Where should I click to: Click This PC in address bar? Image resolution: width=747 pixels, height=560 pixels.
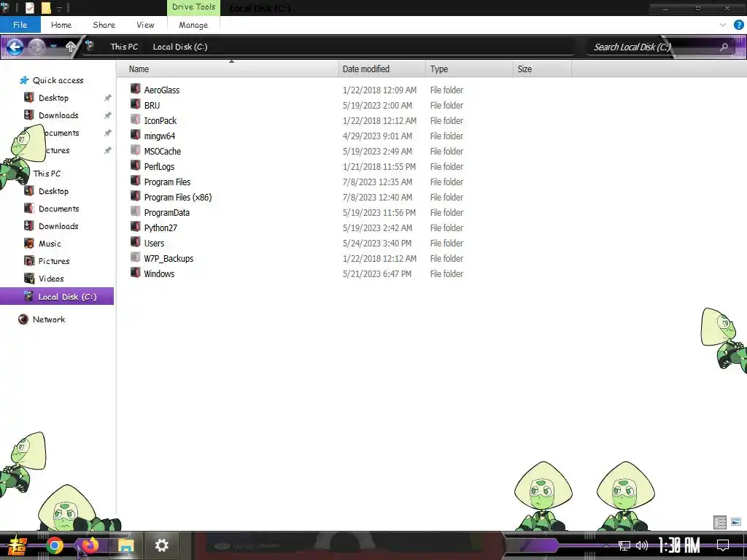point(124,47)
